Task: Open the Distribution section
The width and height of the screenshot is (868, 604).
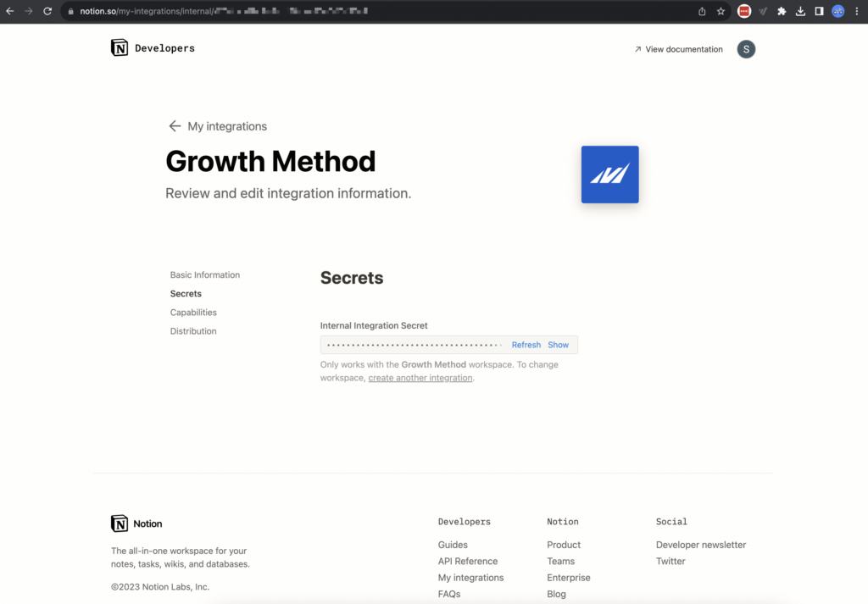Action: (193, 331)
